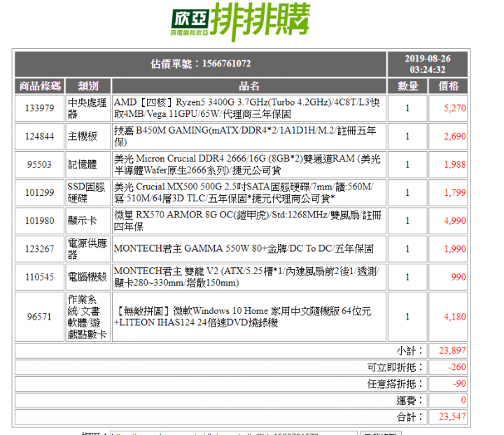The image size is (504, 435).
Task: Click the 可立即折抵 label
Action: point(396,367)
